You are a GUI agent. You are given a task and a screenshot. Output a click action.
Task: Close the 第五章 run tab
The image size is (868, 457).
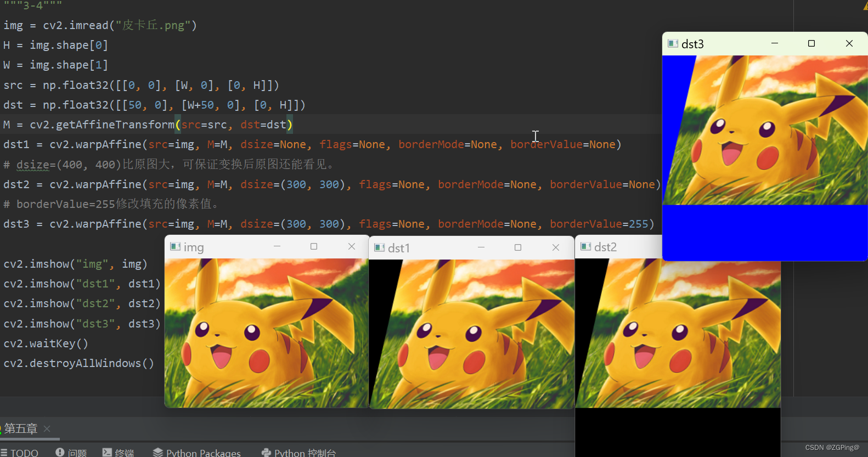click(47, 429)
